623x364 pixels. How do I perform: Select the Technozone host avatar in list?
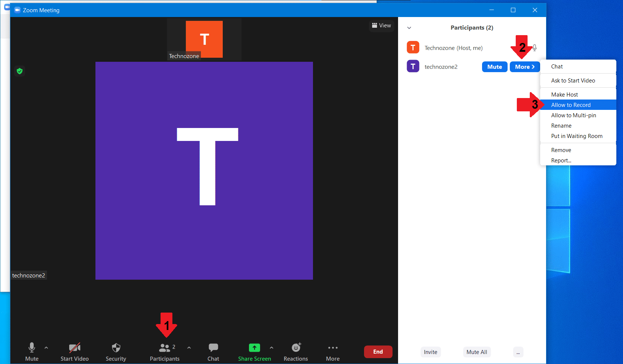[413, 47]
